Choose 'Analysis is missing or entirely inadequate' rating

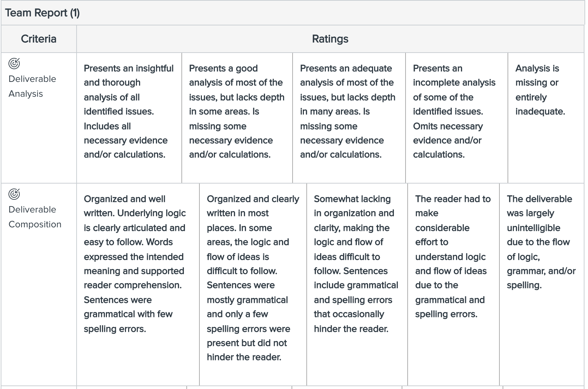tap(546, 118)
